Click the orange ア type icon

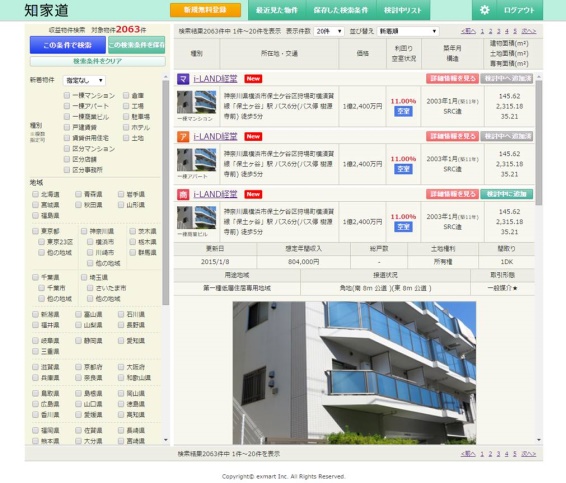point(183,136)
